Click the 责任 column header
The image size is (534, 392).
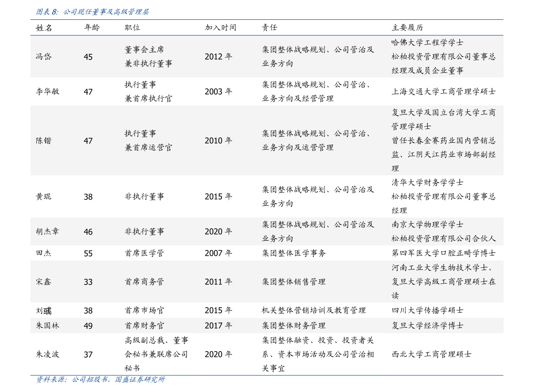[269, 28]
